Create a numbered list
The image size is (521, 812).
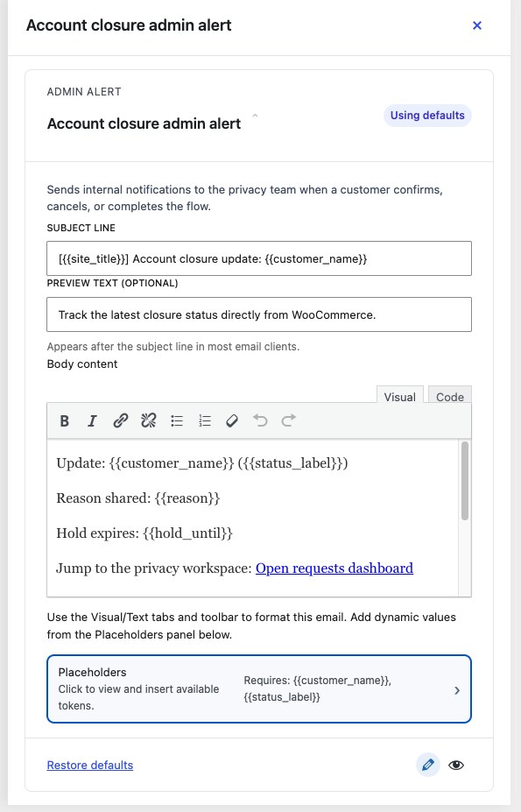(x=205, y=420)
